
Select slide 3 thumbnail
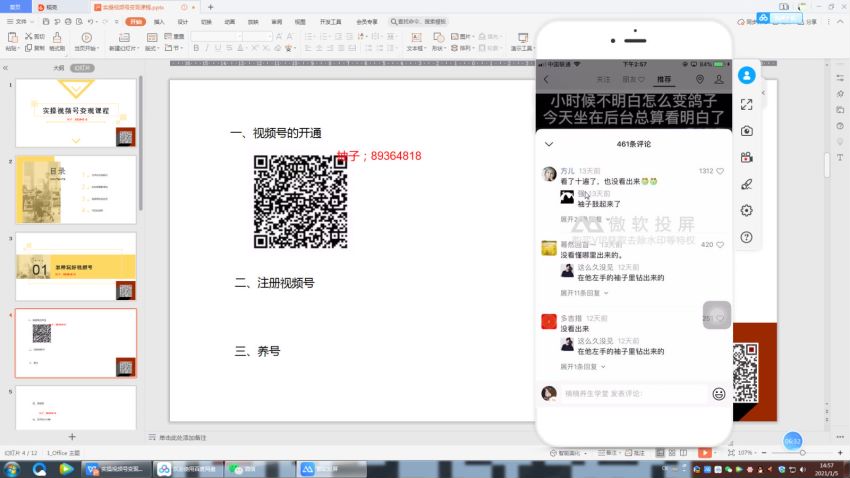[76, 267]
